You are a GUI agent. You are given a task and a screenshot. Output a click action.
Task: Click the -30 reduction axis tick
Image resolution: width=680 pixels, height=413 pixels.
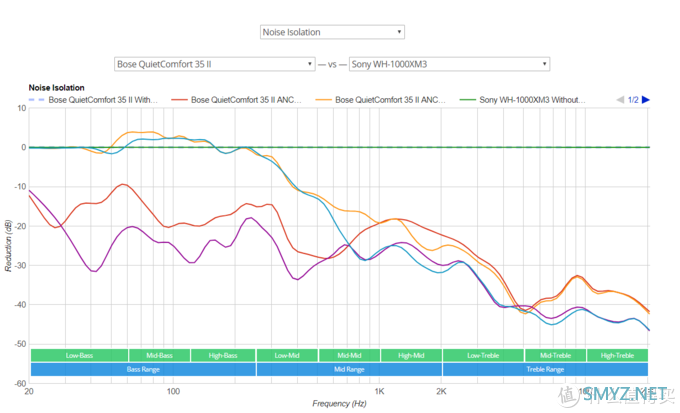(x=20, y=266)
